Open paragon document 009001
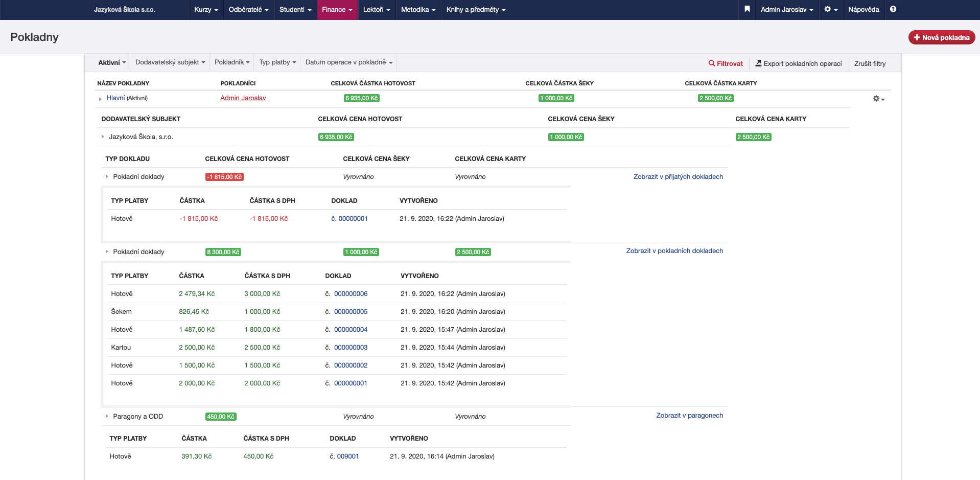 click(x=348, y=456)
